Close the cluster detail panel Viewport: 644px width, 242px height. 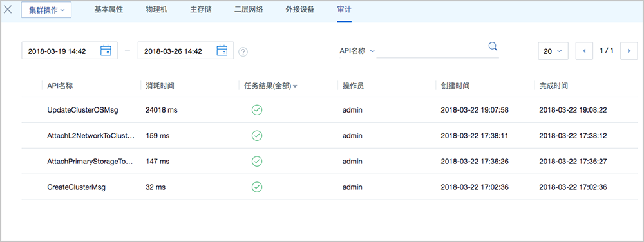pos(7,10)
